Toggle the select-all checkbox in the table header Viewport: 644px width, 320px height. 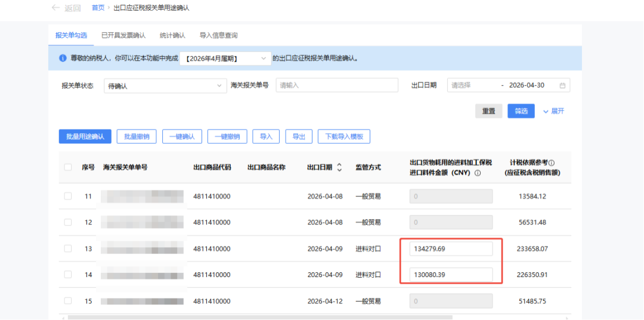point(68,167)
